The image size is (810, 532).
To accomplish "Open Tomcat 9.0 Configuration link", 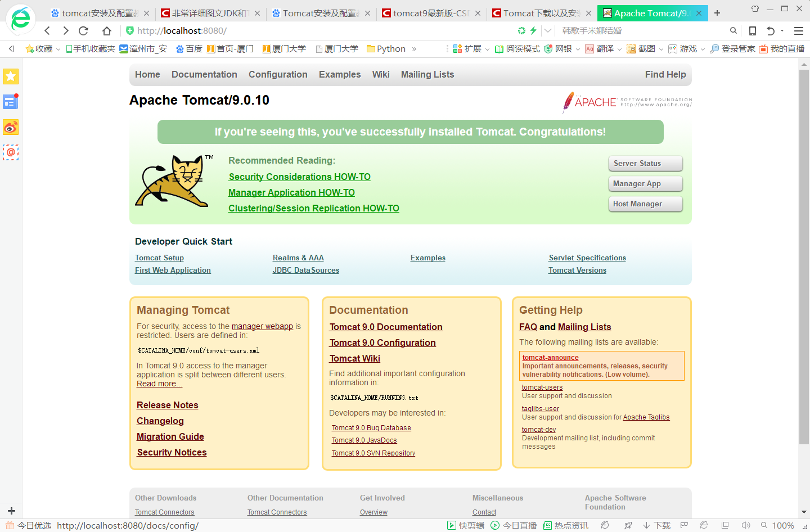I will (382, 342).
